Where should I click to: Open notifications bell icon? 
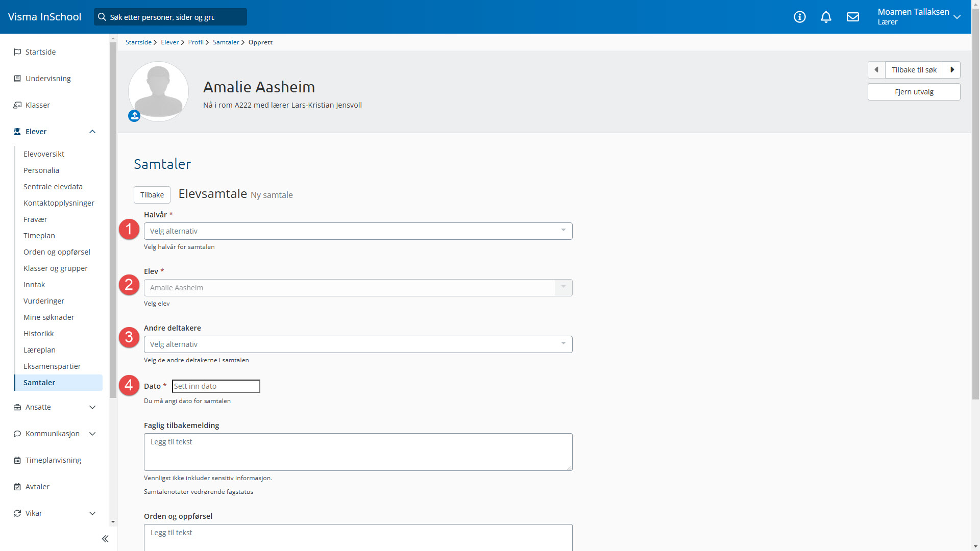point(826,17)
